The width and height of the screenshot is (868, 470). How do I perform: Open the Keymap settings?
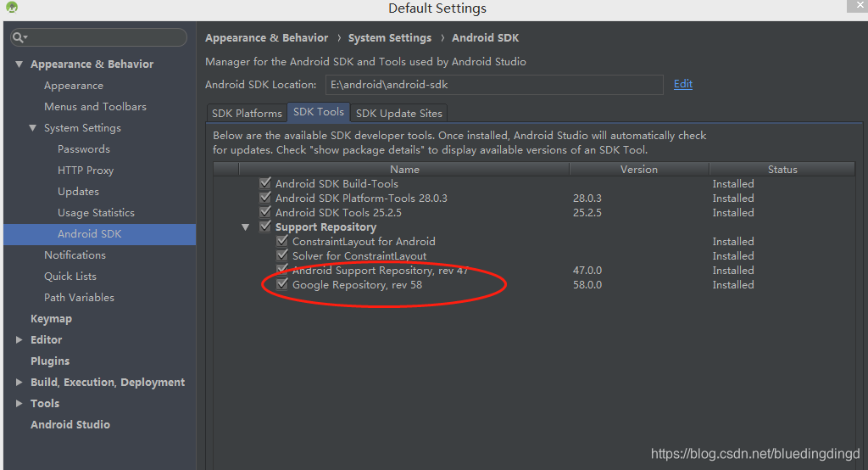pos(51,319)
